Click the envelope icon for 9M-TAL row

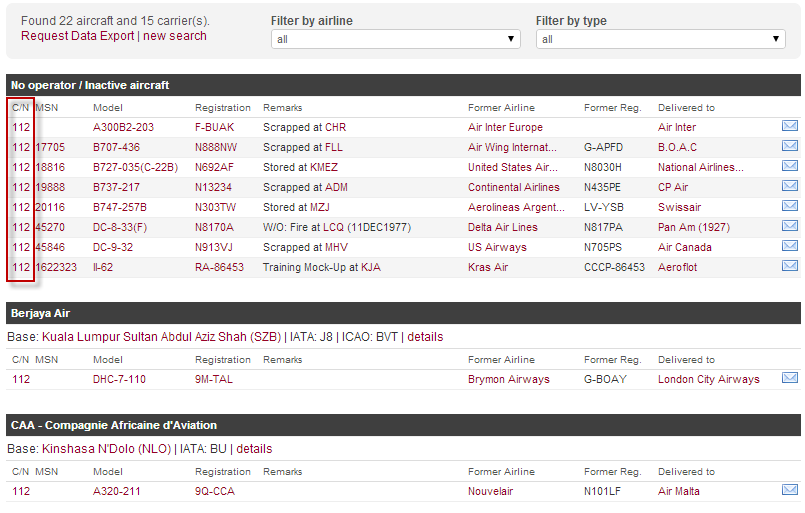[x=789, y=378]
